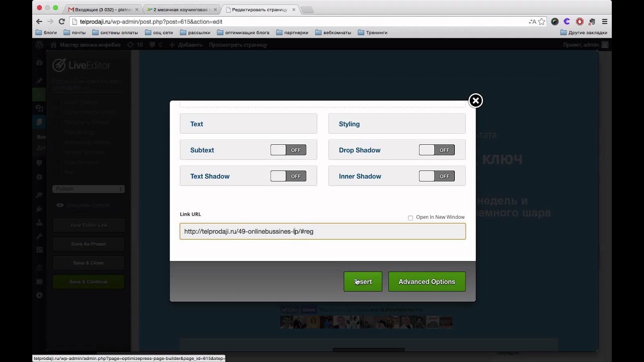Screen dimensions: 644x362
Task: Click into the Link URL input field
Action: click(x=323, y=231)
